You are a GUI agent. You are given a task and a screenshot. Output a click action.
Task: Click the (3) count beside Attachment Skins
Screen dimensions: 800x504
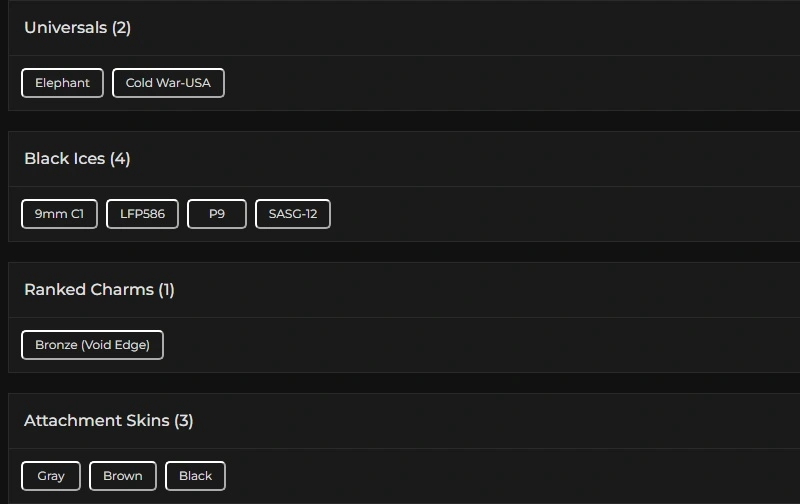(184, 421)
